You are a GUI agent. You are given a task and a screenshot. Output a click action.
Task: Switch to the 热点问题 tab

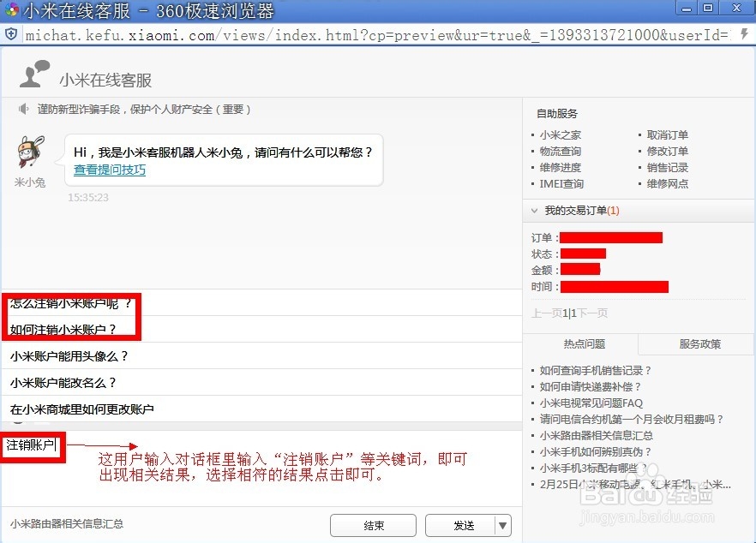[580, 344]
